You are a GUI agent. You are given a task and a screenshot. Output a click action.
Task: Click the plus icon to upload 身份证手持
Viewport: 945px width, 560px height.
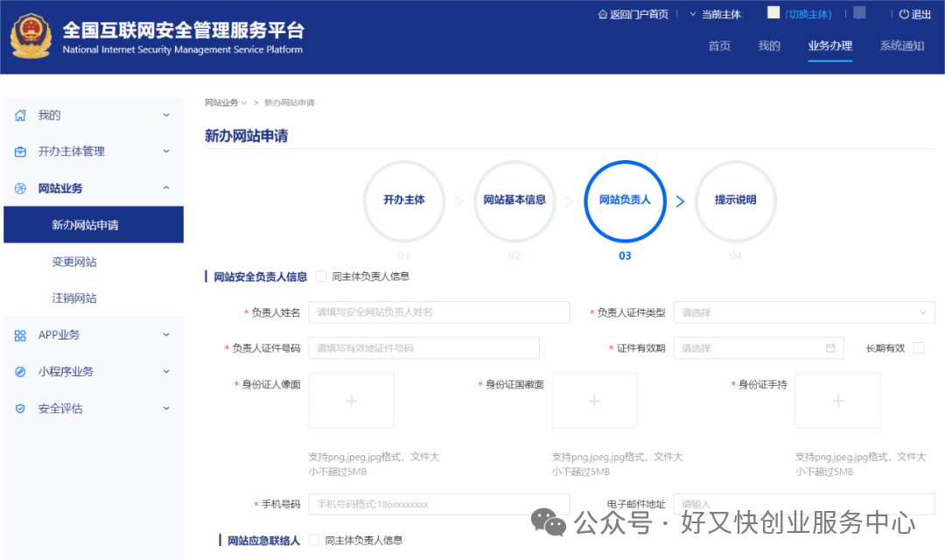[x=838, y=401]
